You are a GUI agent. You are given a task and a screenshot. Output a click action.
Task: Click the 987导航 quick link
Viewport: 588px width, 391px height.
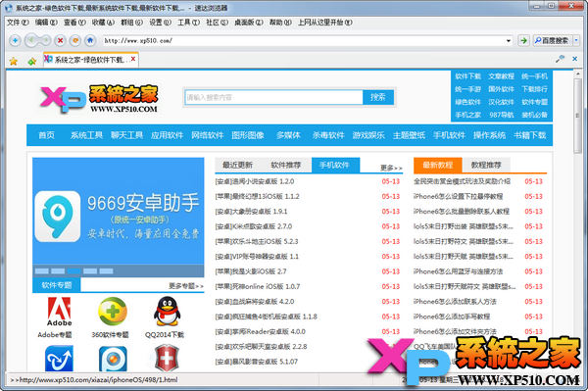click(x=502, y=115)
